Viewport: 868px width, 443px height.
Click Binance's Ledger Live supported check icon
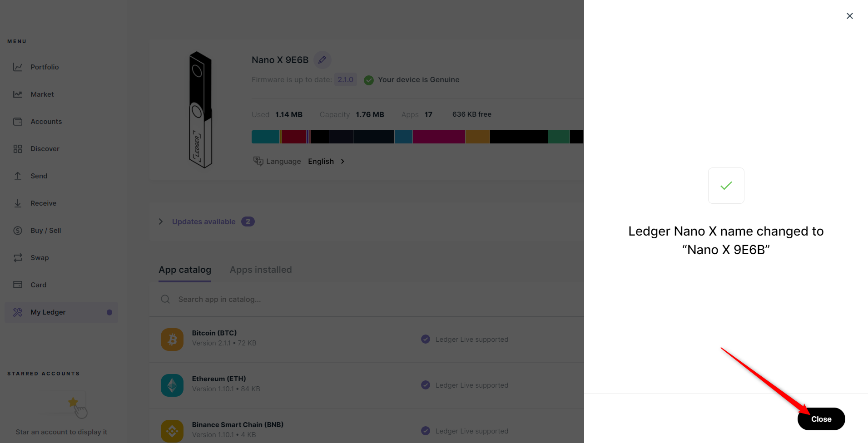tap(426, 431)
